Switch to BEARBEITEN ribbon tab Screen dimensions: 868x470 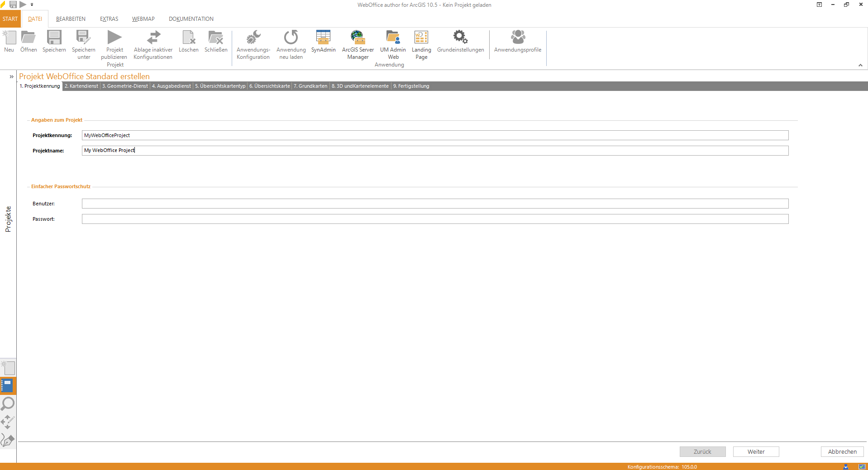(71, 19)
